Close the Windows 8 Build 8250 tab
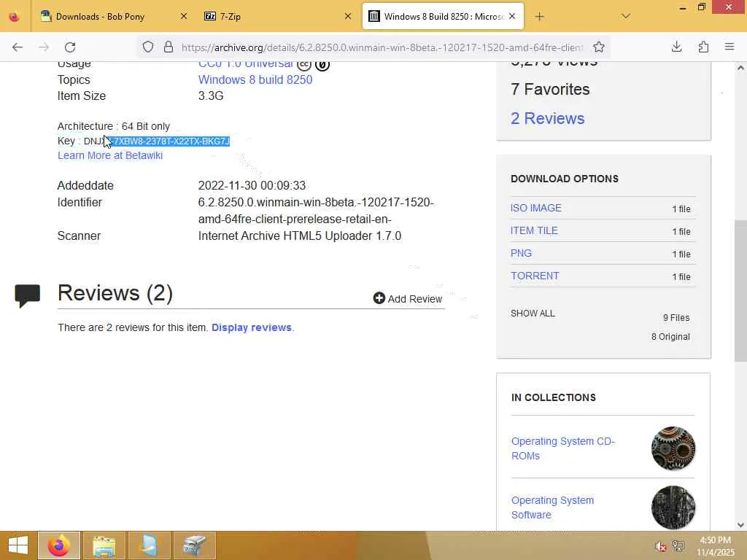The height and width of the screenshot is (560, 747). coord(512,16)
